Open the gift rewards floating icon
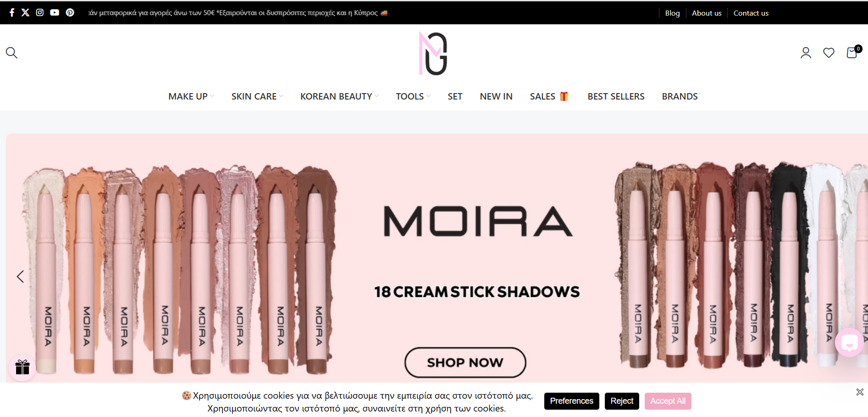 tap(22, 367)
